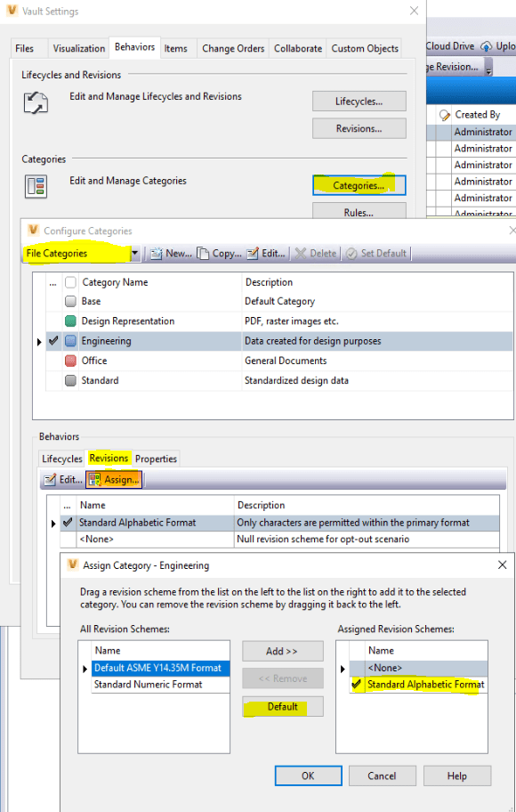
Task: Open File Categories dropdown
Action: (x=135, y=254)
